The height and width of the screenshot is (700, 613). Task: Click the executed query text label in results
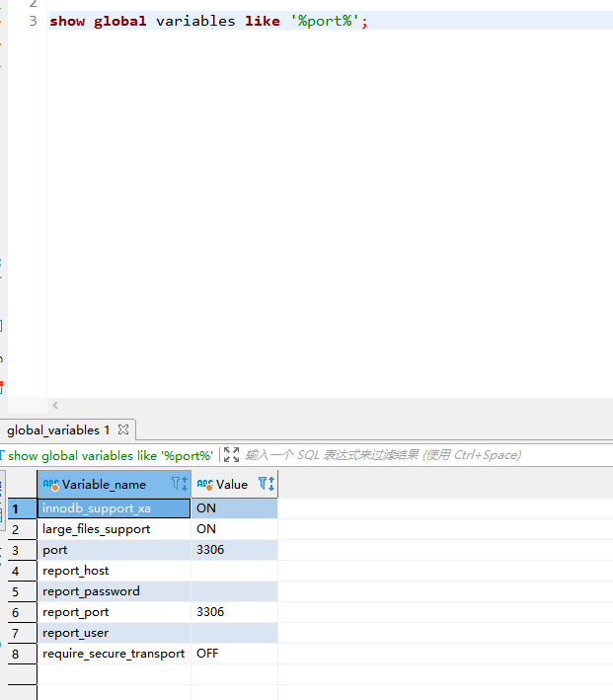111,455
